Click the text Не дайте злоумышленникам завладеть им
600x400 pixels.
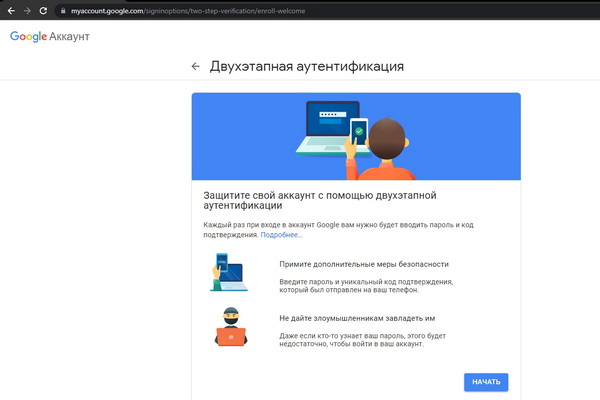pos(357,318)
